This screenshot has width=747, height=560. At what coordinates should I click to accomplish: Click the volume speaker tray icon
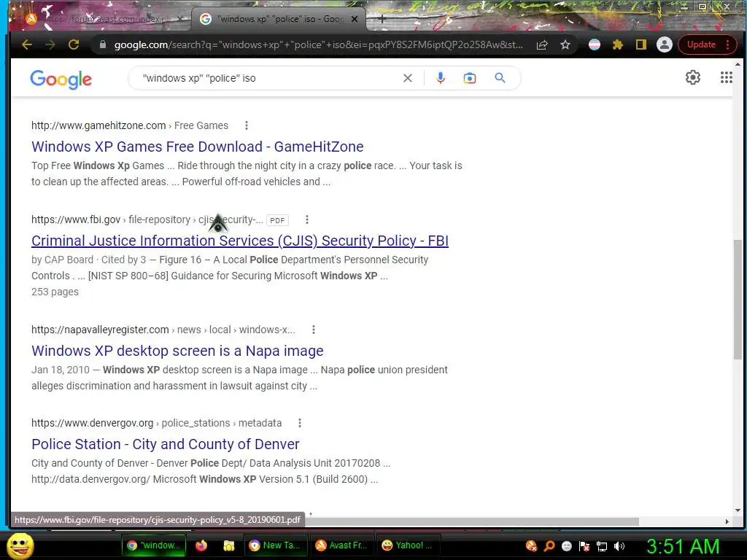pos(619,546)
